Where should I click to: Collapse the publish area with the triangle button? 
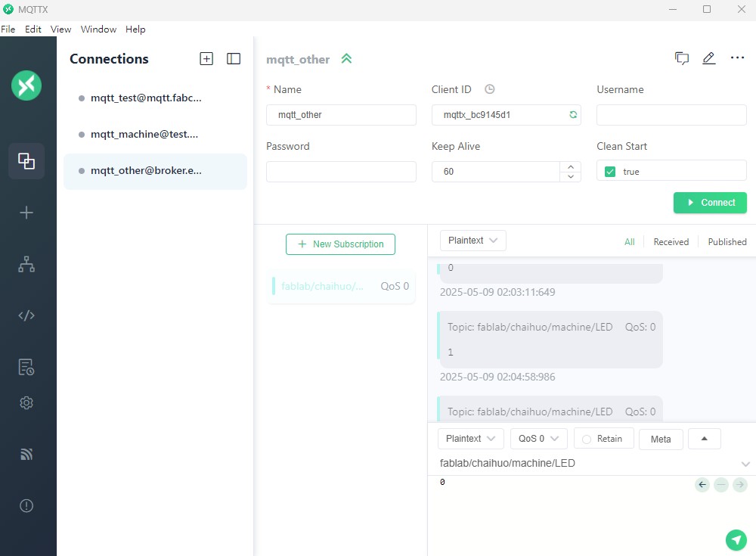(x=704, y=439)
